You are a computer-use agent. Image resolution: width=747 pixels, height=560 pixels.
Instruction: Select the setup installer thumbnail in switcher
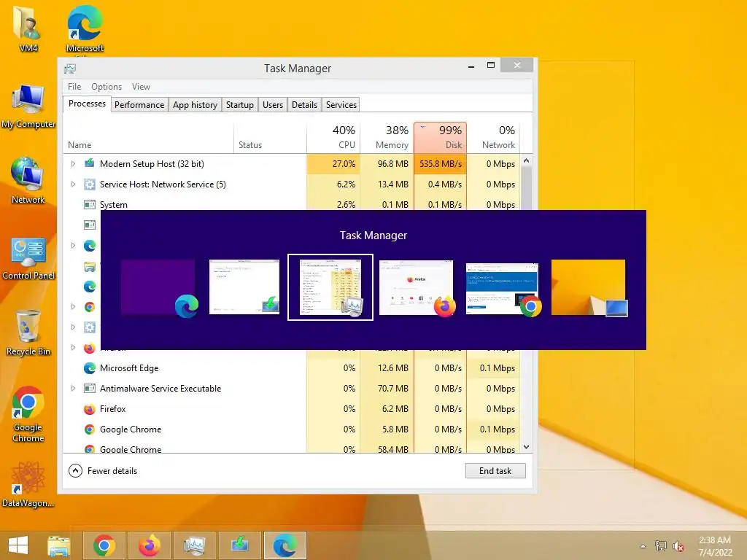pos(244,287)
